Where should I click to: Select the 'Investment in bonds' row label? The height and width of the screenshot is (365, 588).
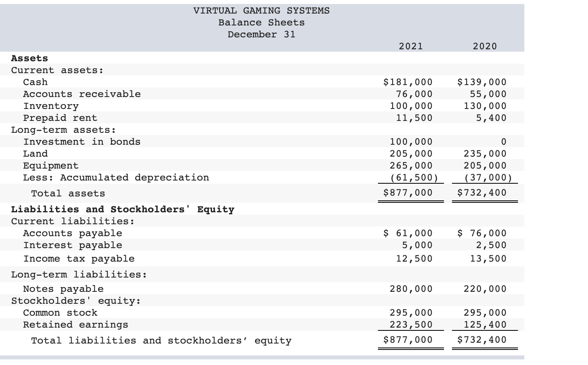[x=82, y=142]
